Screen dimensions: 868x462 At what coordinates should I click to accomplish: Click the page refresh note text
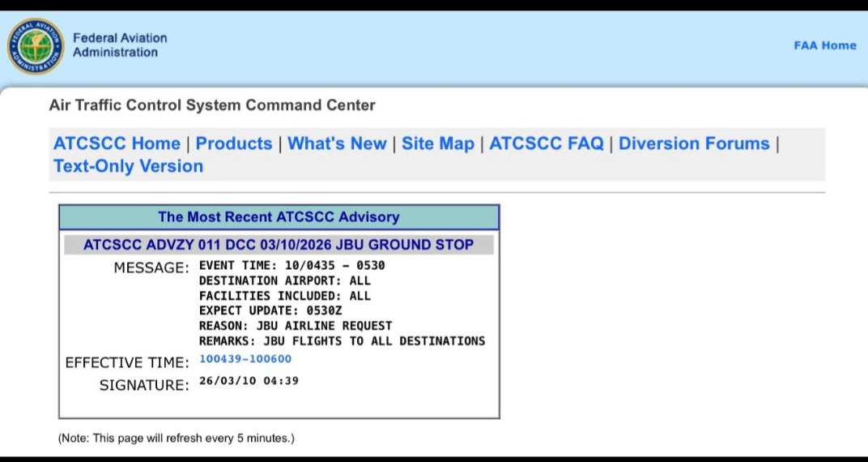177,438
